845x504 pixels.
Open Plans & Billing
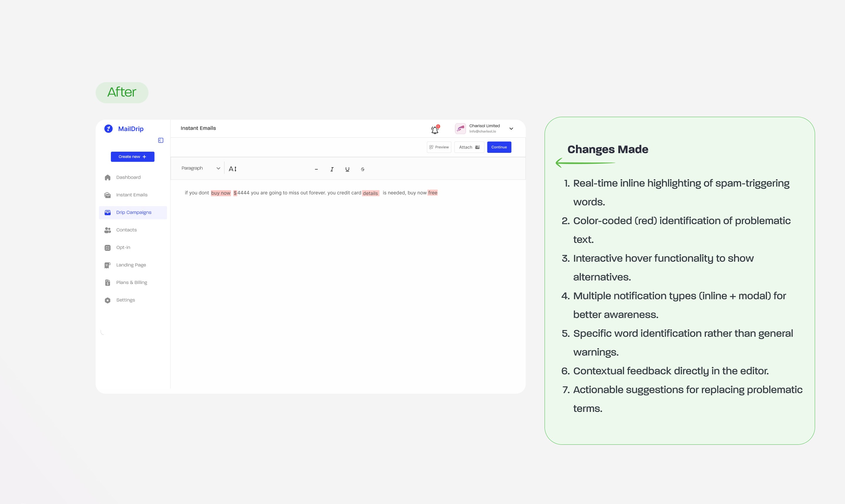tap(131, 283)
